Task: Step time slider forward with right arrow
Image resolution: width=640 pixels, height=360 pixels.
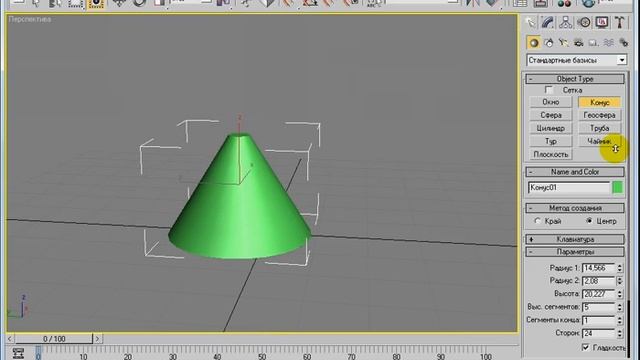Action: [97, 339]
